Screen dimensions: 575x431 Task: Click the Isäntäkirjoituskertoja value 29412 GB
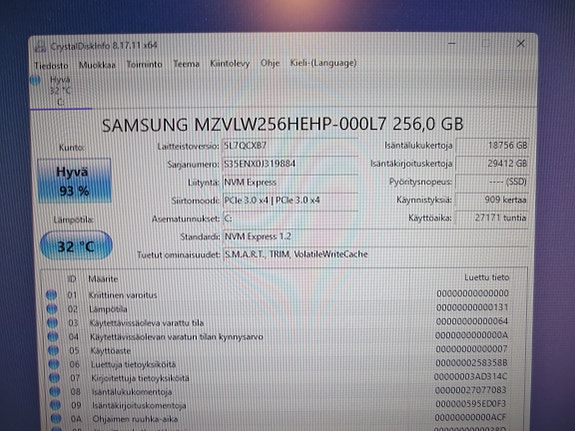point(492,164)
